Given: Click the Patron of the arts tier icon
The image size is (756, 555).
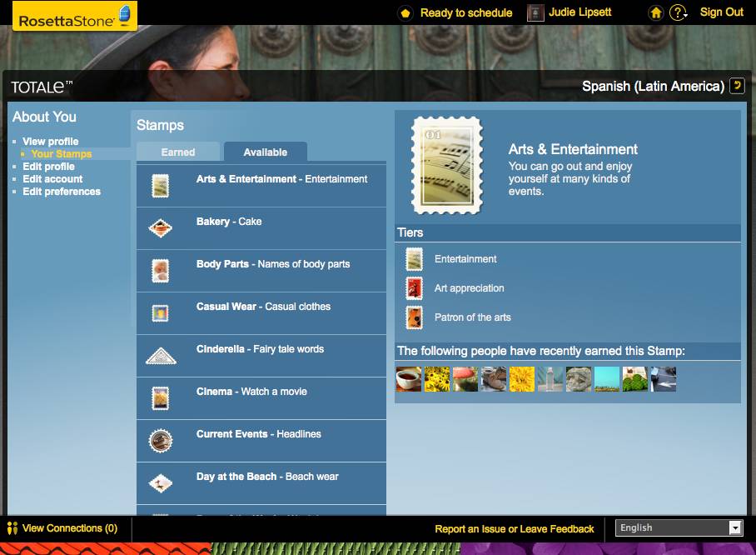Looking at the screenshot, I should [x=414, y=317].
